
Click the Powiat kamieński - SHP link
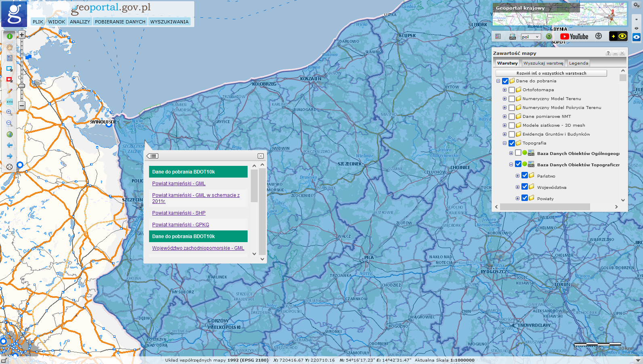click(x=179, y=213)
